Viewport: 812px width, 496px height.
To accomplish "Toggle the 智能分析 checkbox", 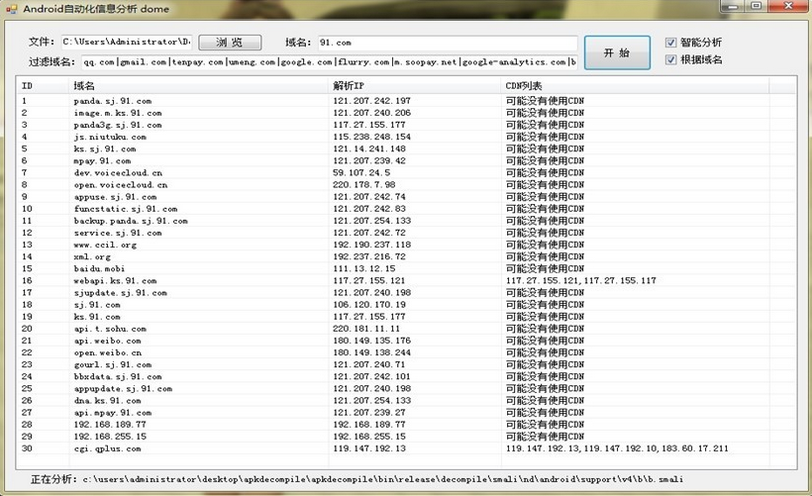I will pyautogui.click(x=672, y=43).
